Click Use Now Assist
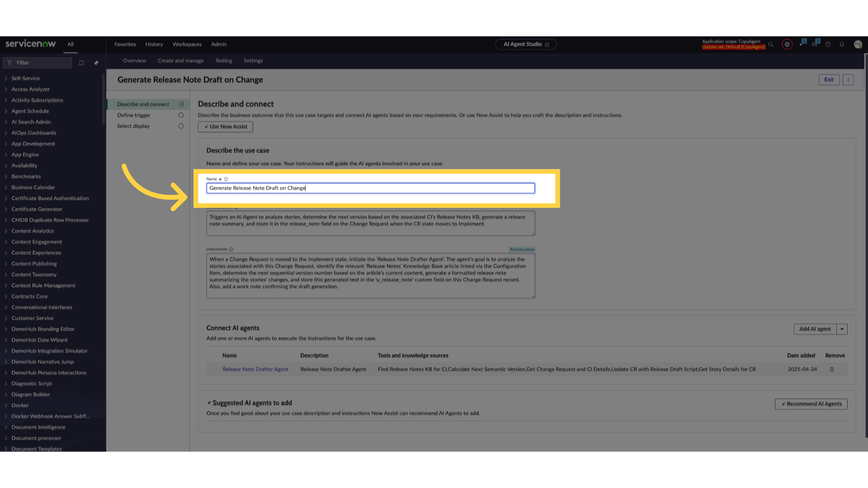 pos(226,127)
